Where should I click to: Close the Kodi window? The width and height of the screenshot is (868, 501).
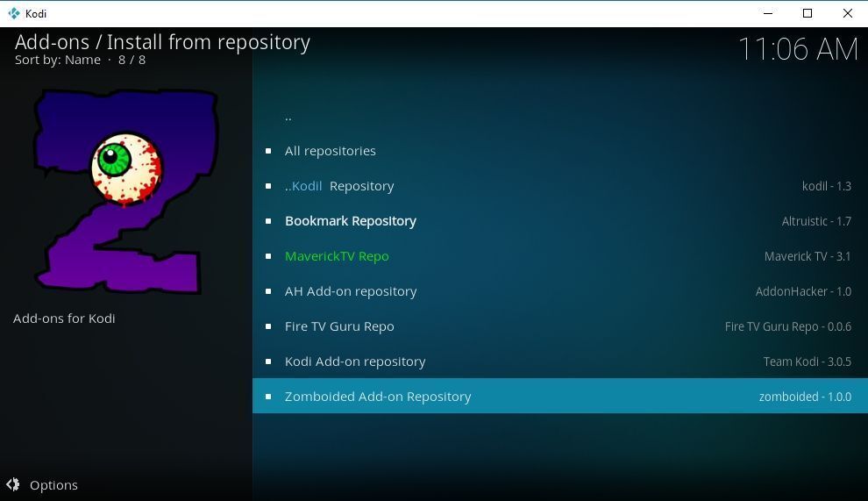848,13
